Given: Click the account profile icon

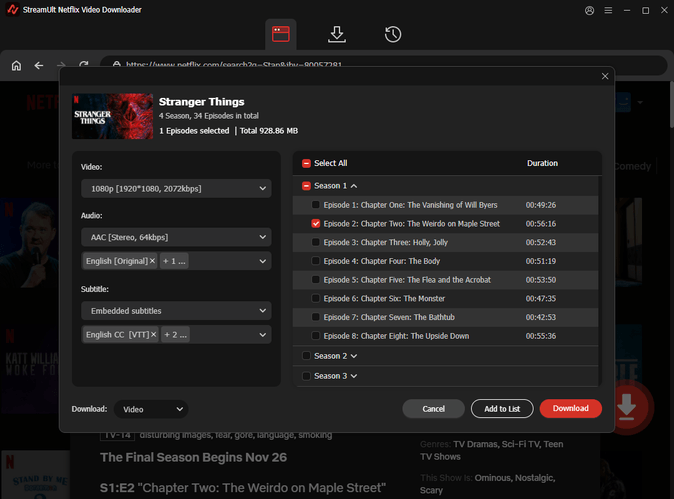Looking at the screenshot, I should click(x=589, y=10).
